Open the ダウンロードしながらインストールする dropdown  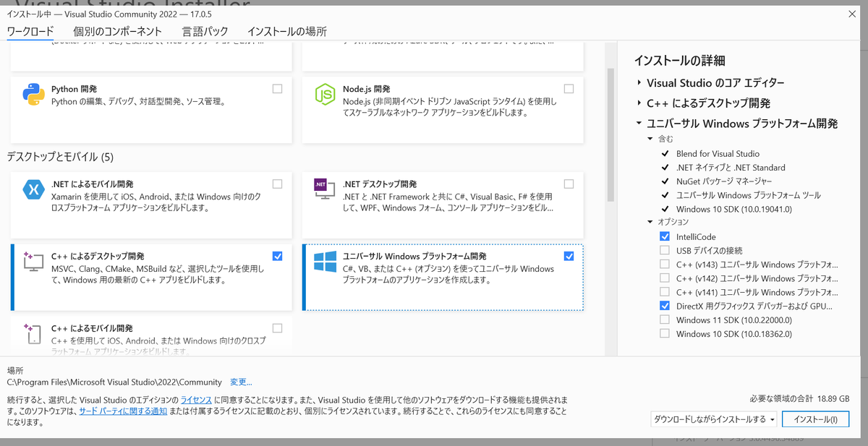click(715, 419)
